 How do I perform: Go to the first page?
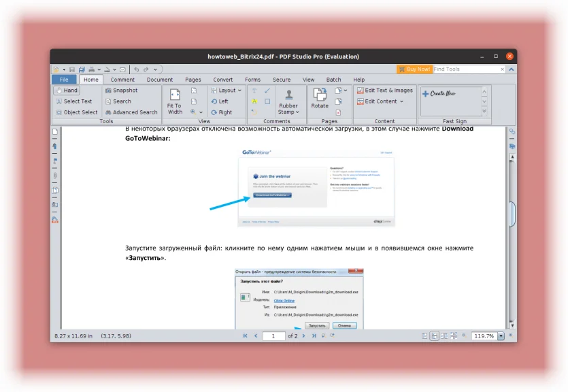point(246,336)
